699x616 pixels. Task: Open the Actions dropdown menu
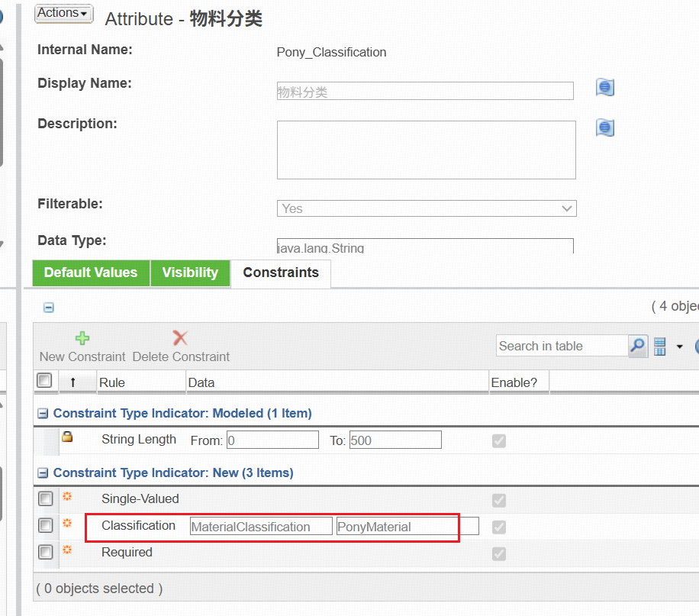point(63,13)
